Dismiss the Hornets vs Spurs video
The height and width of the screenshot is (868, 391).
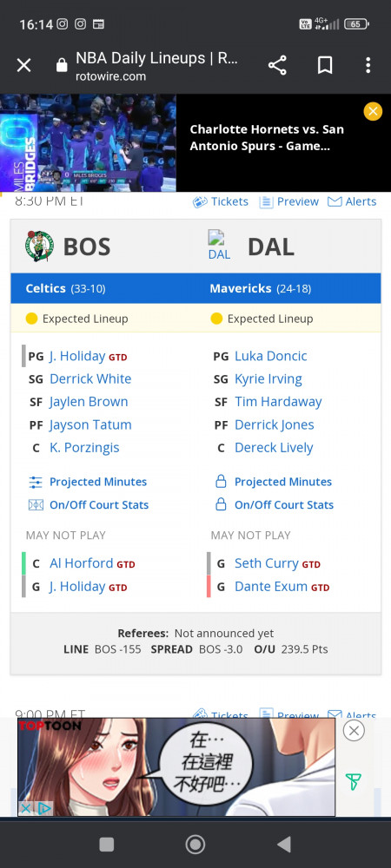tap(373, 112)
